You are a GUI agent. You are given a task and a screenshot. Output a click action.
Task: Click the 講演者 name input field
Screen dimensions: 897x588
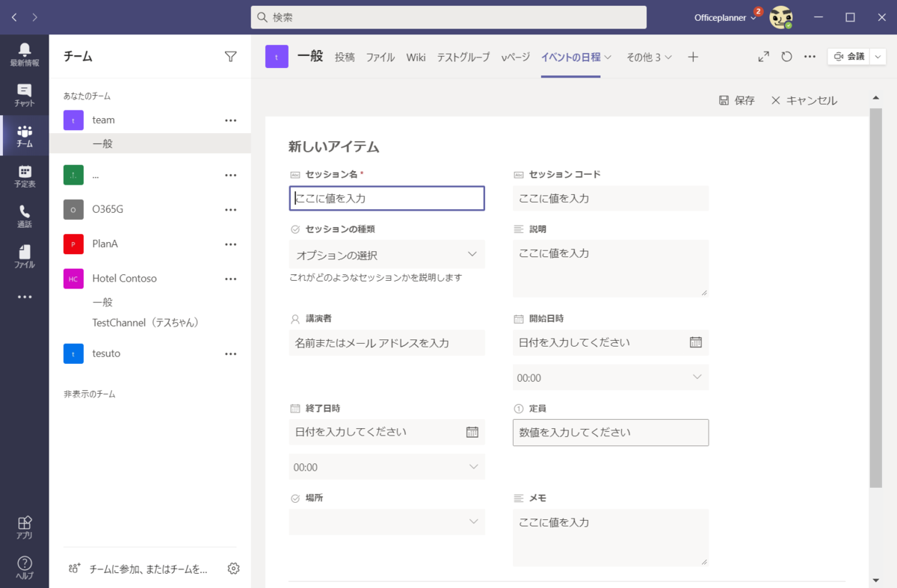coord(386,342)
